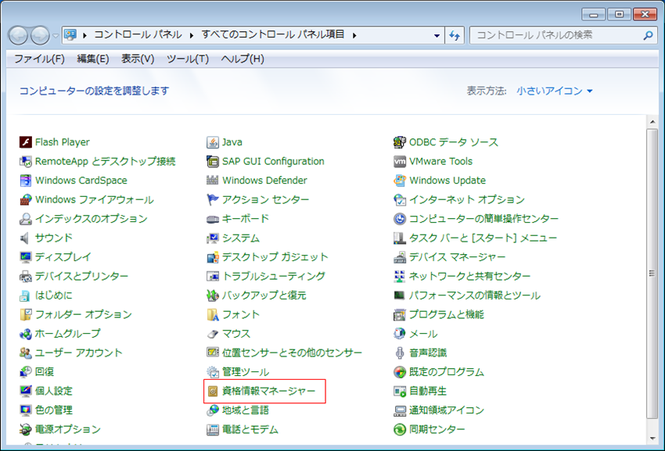Image resolution: width=665 pixels, height=451 pixels.
Task: Open the ネットワークと共有センター link
Action: (x=469, y=276)
